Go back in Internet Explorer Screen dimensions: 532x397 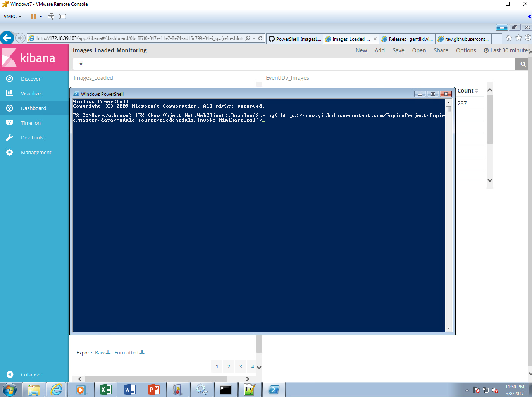7,38
